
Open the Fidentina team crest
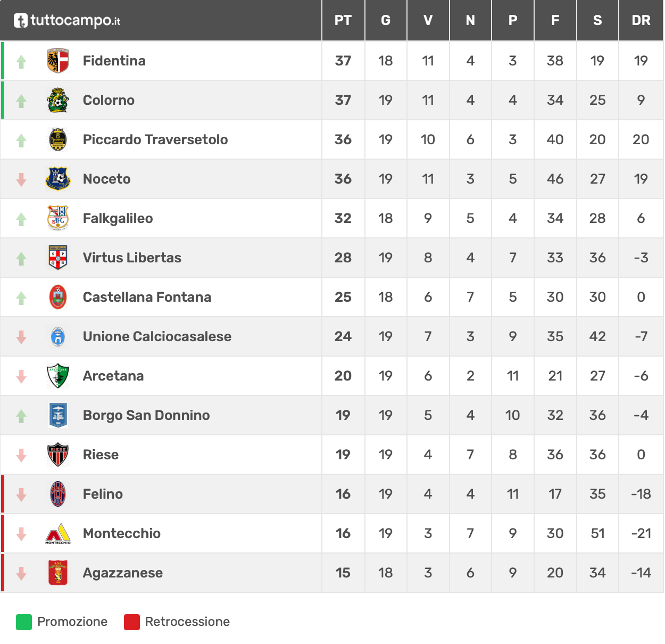point(58,61)
